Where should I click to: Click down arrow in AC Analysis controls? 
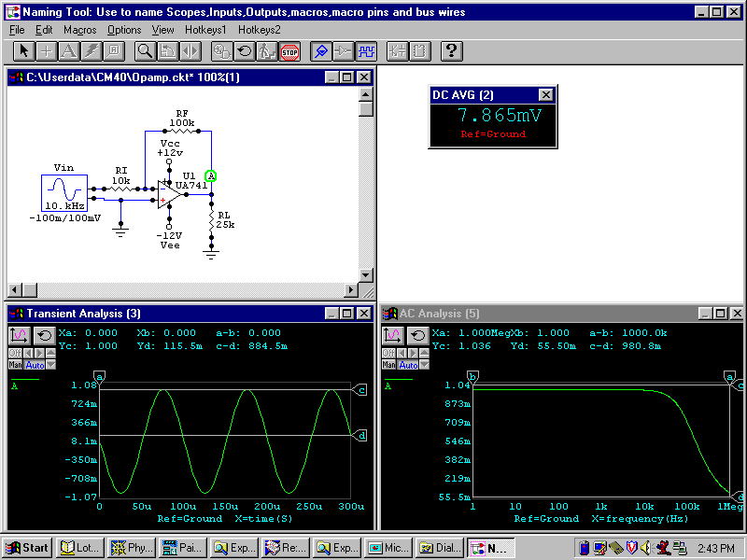click(424, 365)
